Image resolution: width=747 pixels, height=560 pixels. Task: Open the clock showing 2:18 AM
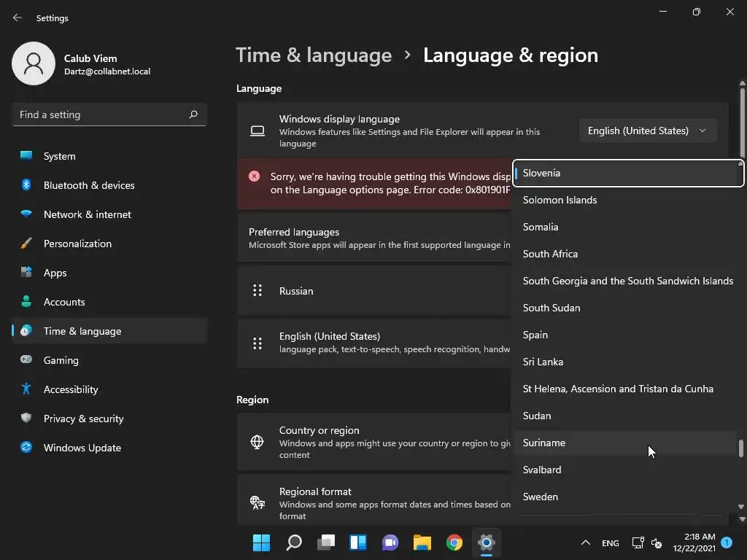[694, 542]
